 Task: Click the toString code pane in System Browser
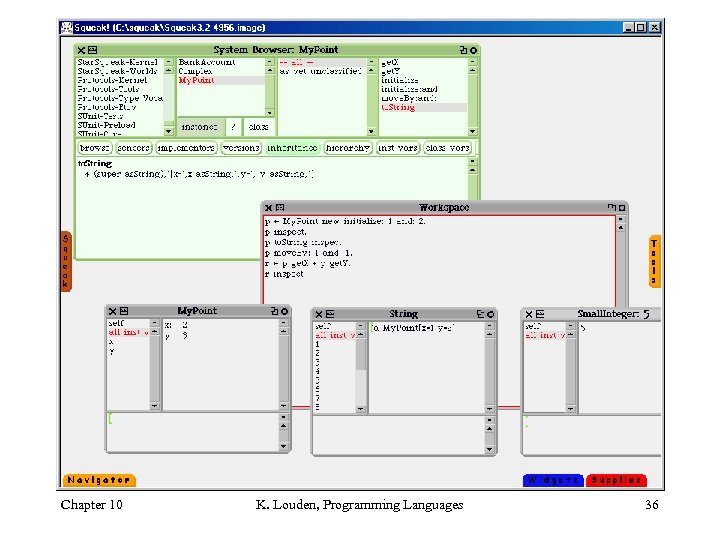click(272, 209)
